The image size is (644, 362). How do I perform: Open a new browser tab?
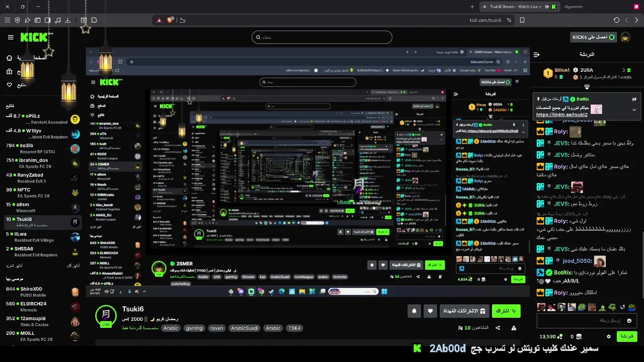(472, 7)
